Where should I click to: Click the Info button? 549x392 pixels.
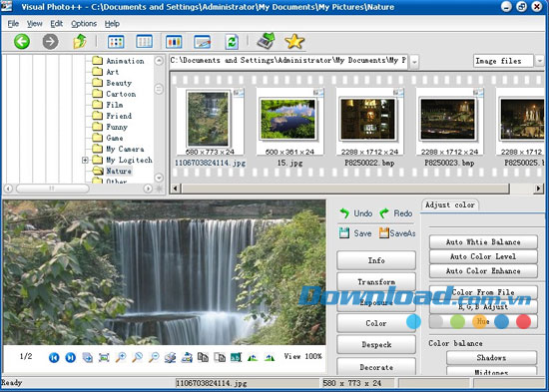point(376,260)
